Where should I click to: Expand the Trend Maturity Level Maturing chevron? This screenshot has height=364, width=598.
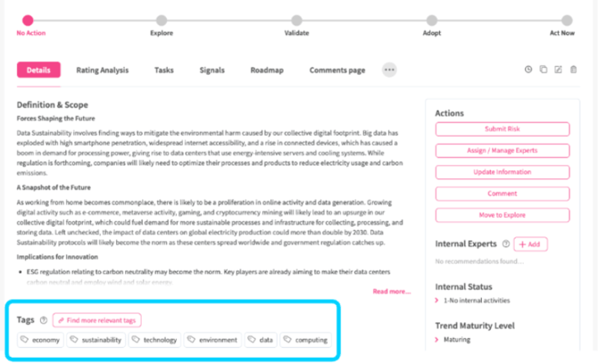click(x=436, y=340)
